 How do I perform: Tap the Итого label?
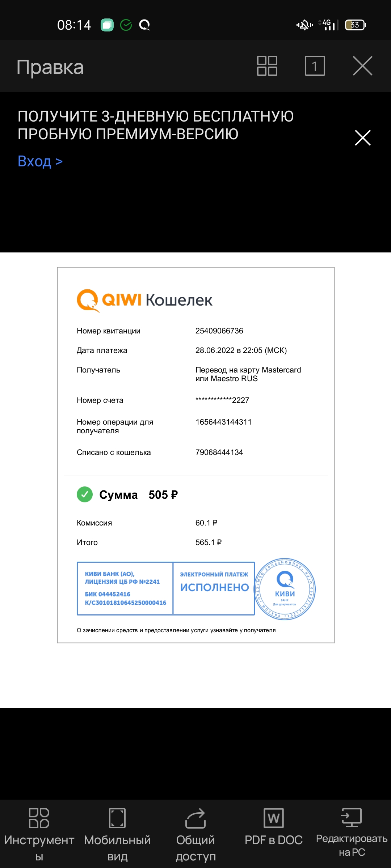(87, 542)
